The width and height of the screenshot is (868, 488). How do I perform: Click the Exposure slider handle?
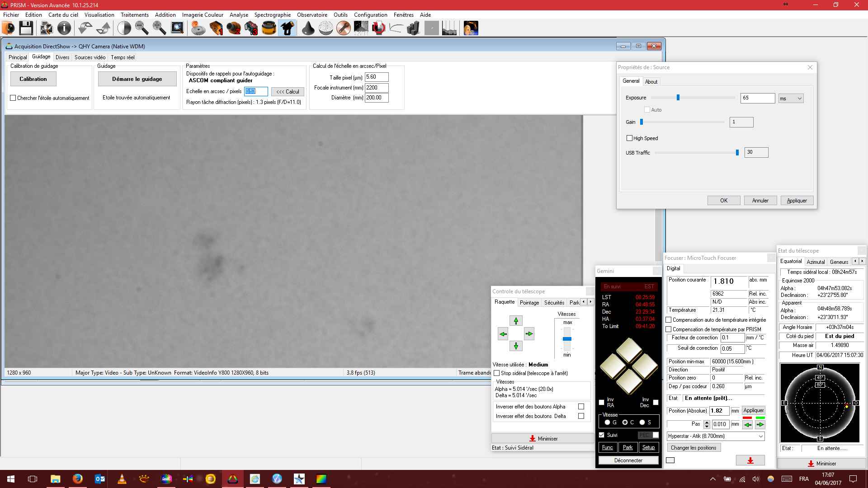click(x=678, y=98)
